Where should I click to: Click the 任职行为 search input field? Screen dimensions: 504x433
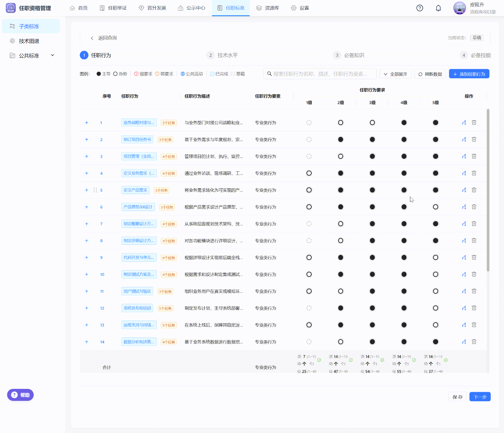(320, 74)
